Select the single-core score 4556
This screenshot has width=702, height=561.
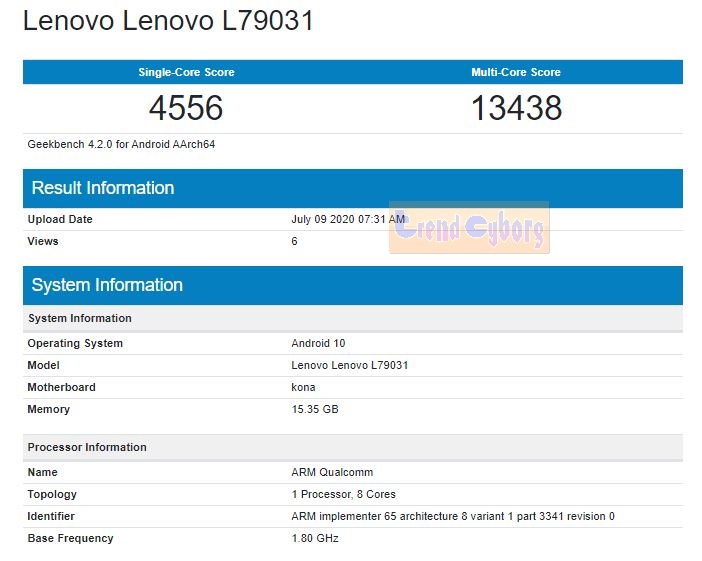(186, 108)
